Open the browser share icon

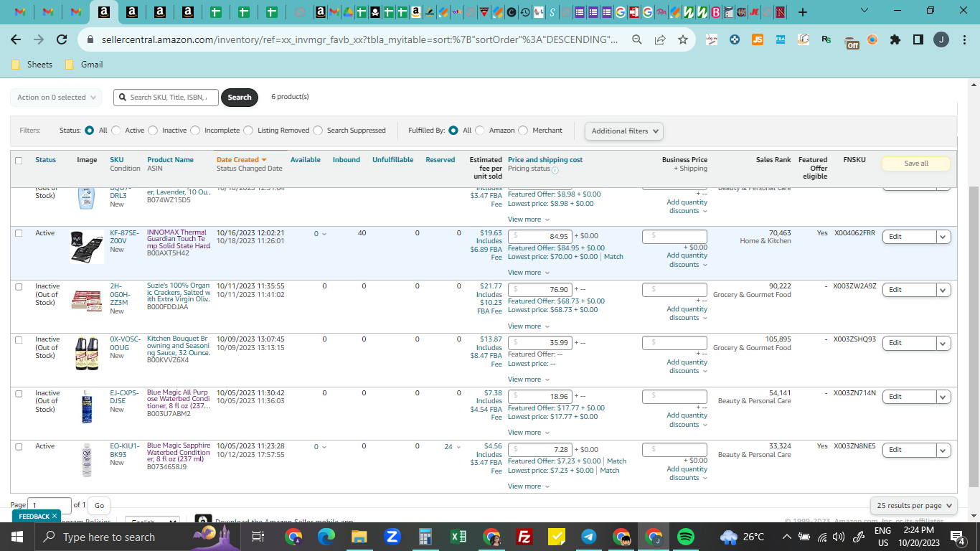click(x=660, y=39)
